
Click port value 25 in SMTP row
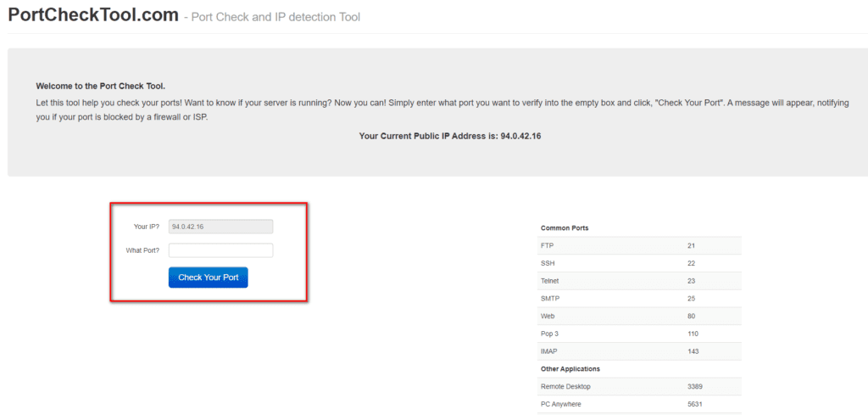[x=692, y=299]
